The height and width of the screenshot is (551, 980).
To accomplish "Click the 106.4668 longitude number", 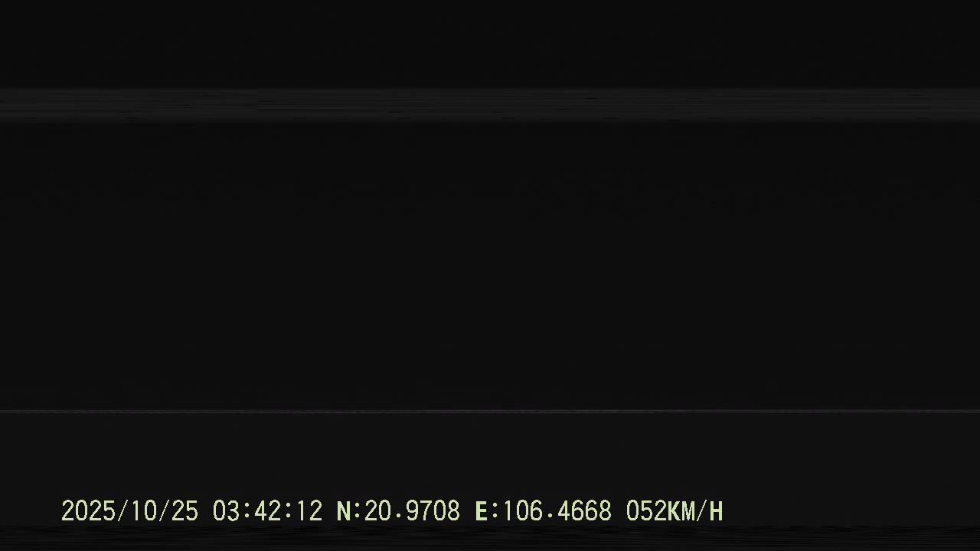I will tap(557, 511).
